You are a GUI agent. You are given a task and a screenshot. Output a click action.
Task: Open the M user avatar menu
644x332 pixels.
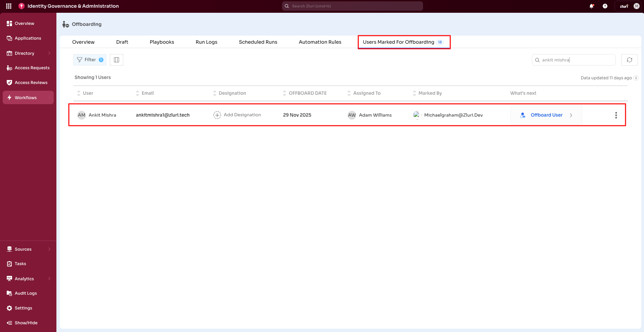click(x=636, y=6)
